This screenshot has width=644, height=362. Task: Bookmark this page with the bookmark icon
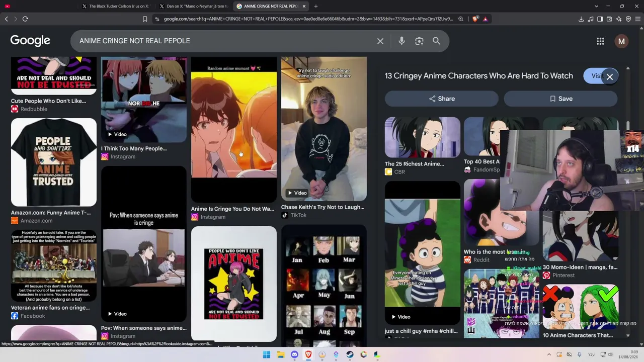(x=145, y=19)
